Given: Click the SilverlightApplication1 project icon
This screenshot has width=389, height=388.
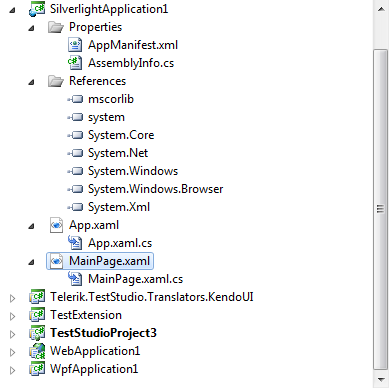Looking at the screenshot, I should coord(37,9).
